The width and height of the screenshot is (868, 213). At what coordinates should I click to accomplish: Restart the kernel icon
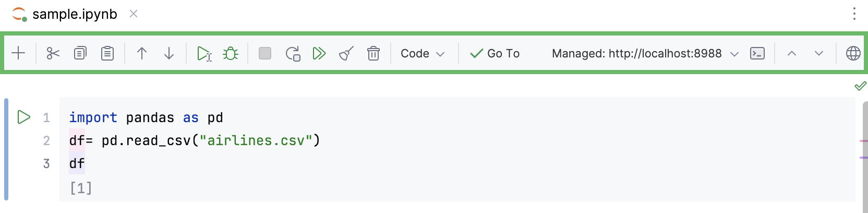click(x=293, y=53)
